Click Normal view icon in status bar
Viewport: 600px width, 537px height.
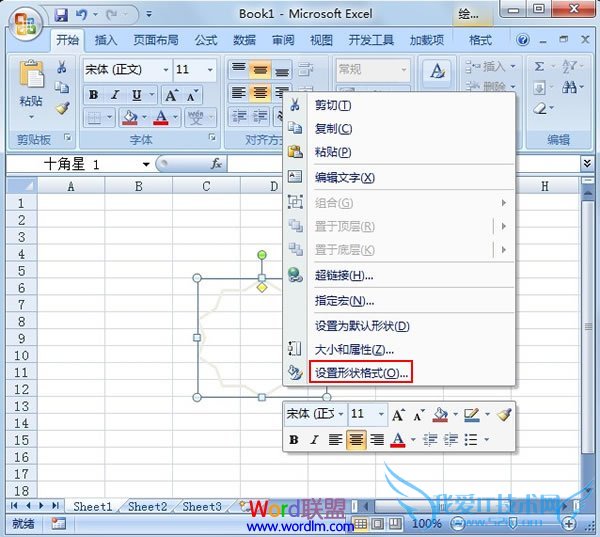click(x=360, y=523)
